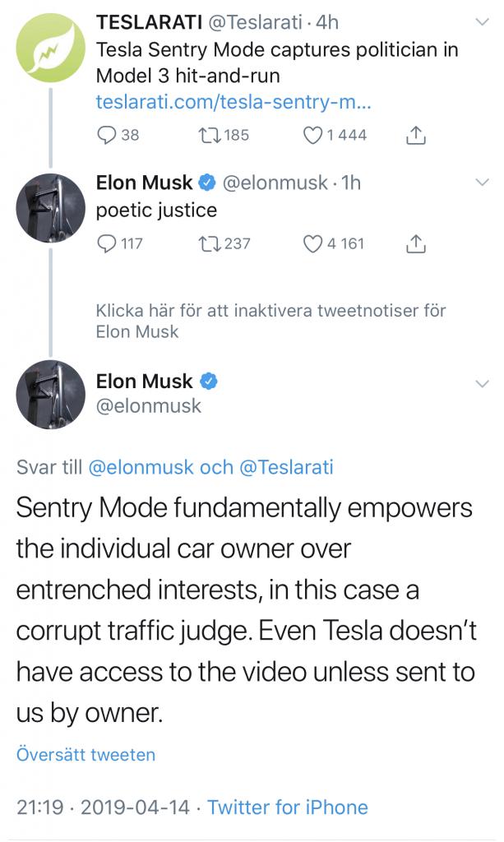Open Elon Musk avatar on main tweet
Screen dimensions: 504x842
pyautogui.click(x=50, y=395)
